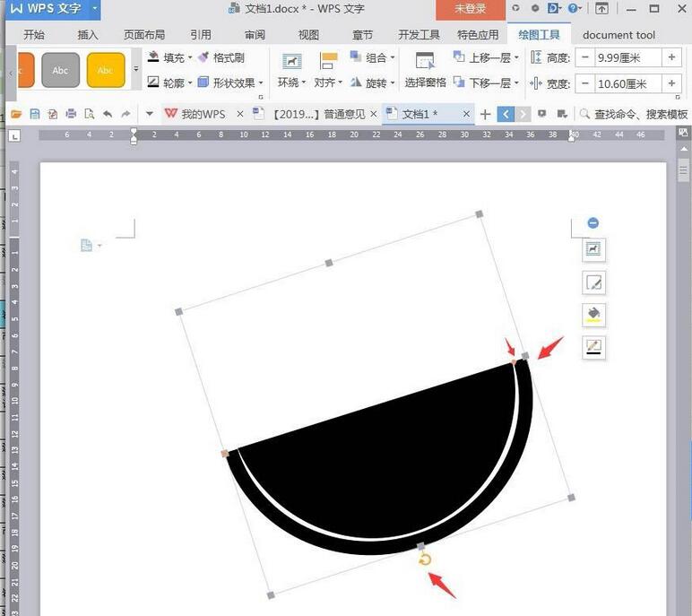Click the print icon
Image resolution: width=692 pixels, height=616 pixels.
71,115
